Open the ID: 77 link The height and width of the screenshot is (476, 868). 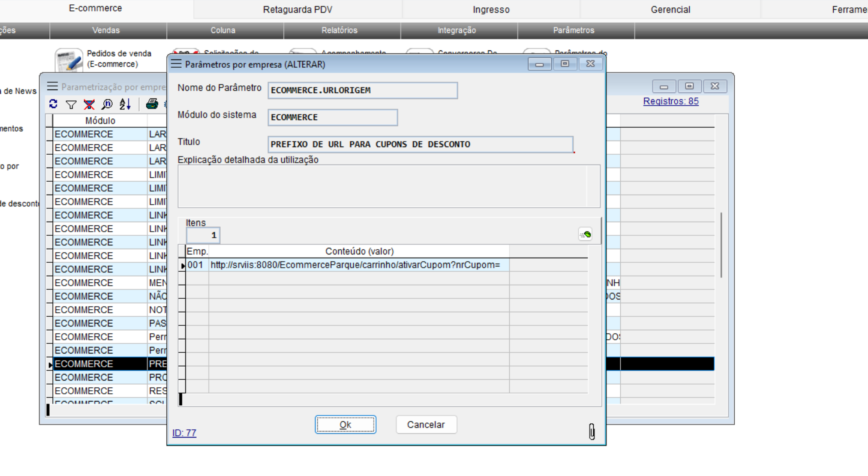[x=184, y=433]
